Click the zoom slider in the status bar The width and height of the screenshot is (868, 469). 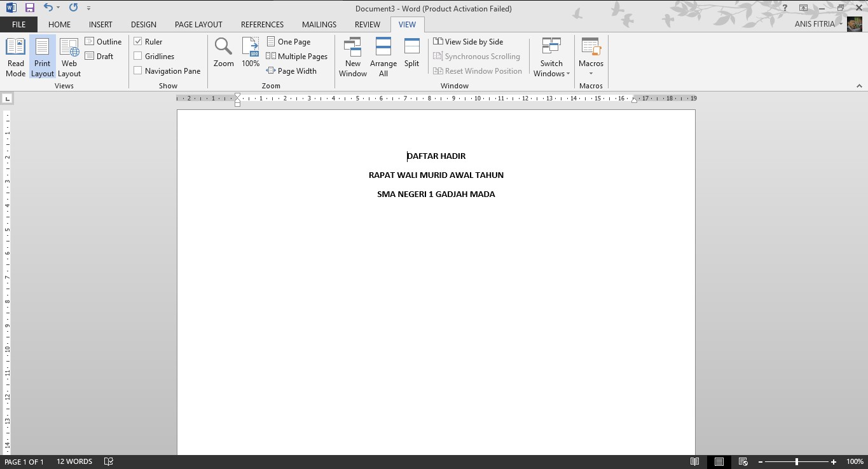797,462
